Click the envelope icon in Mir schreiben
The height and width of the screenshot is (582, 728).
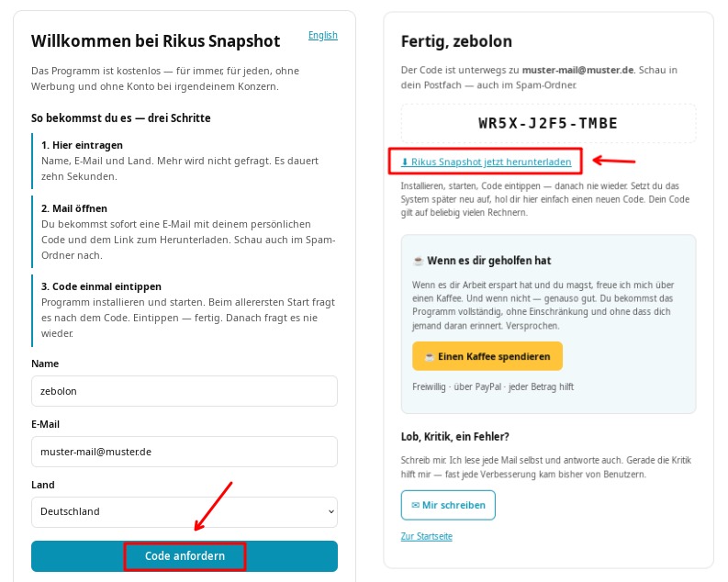click(416, 505)
